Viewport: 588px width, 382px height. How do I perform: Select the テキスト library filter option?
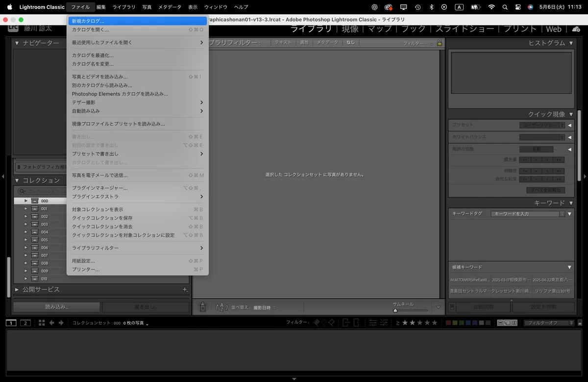pos(283,43)
